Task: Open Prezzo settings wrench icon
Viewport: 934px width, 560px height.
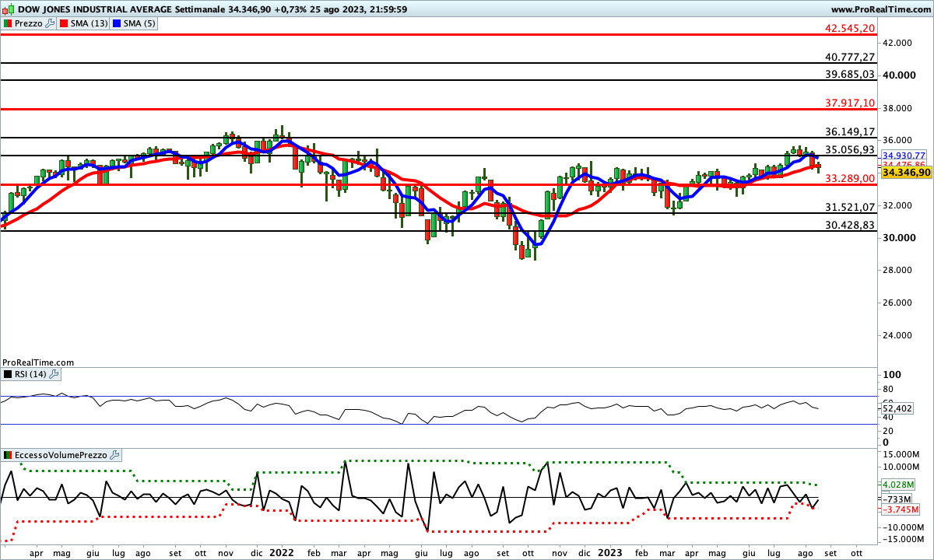Action: [x=50, y=23]
